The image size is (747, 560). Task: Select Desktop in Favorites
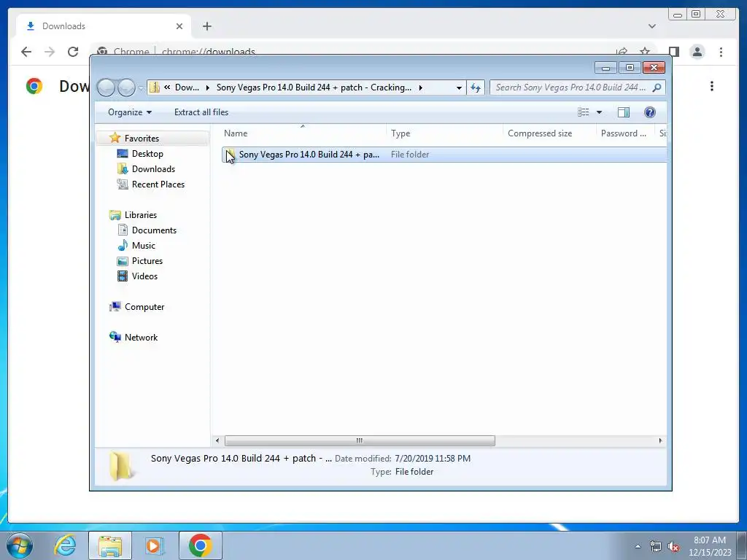point(147,154)
